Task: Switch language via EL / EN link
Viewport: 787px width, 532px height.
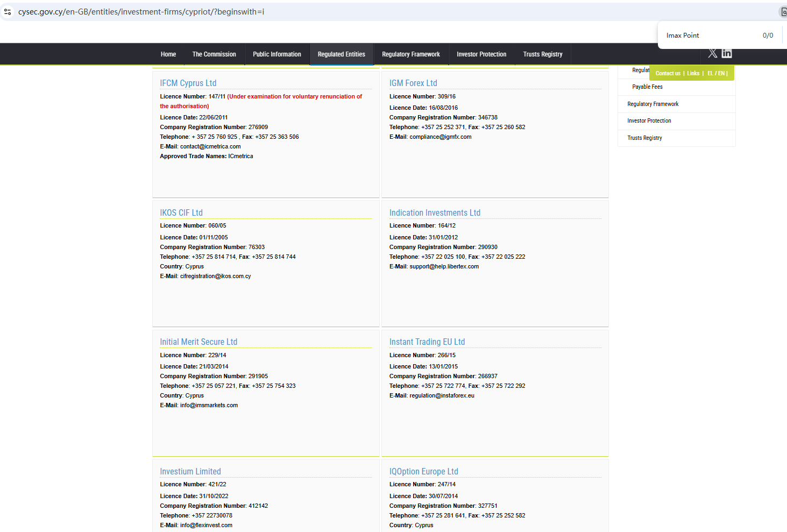Action: [717, 74]
